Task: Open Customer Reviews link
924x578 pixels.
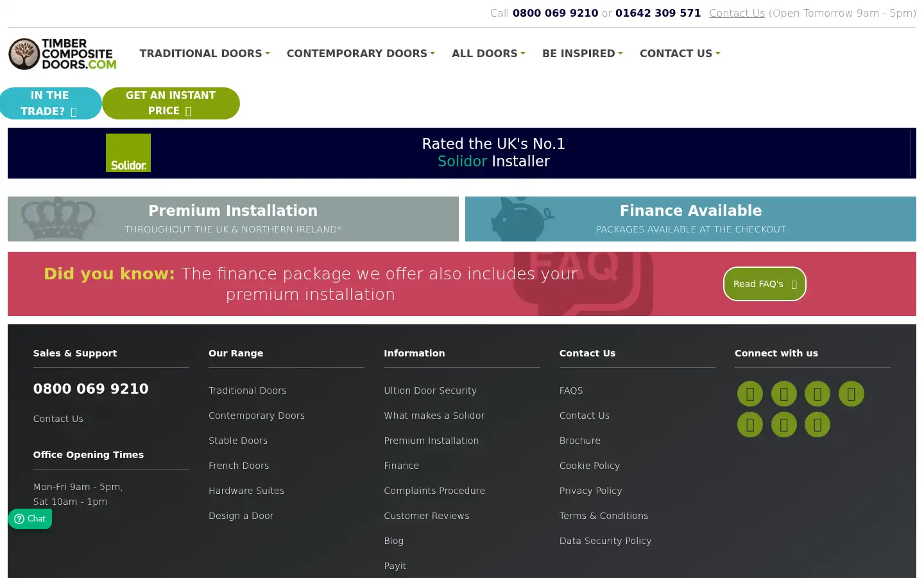Action: [427, 516]
